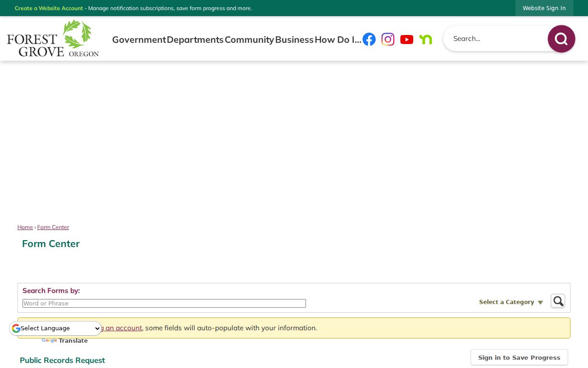Follow the Home breadcrumb link
The height and width of the screenshot is (368, 588).
25,227
